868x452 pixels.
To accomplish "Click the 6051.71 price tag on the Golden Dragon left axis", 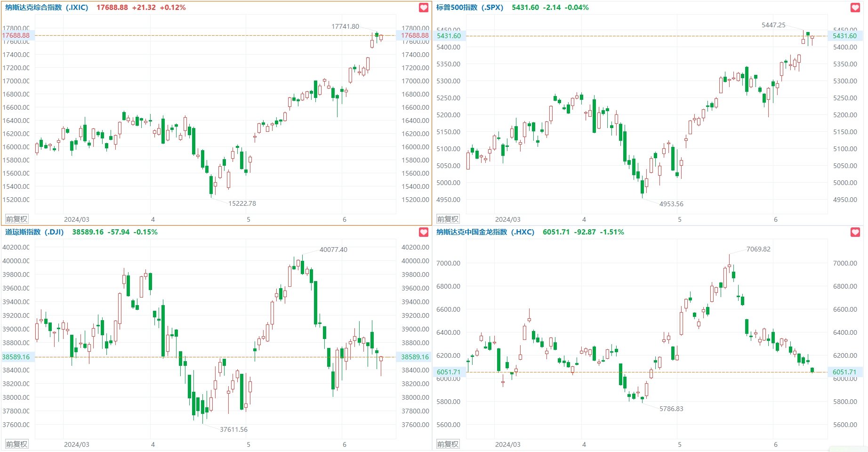I will point(449,372).
